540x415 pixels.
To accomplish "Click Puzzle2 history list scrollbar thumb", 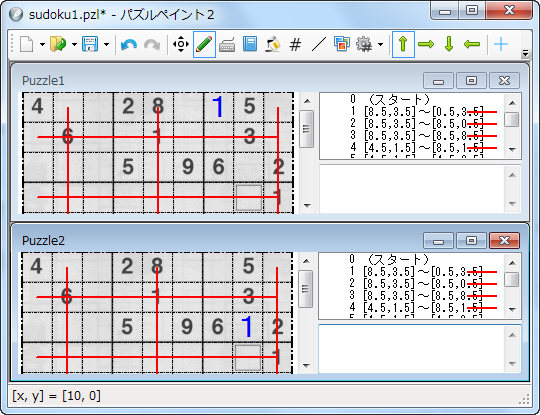I will (511, 279).
